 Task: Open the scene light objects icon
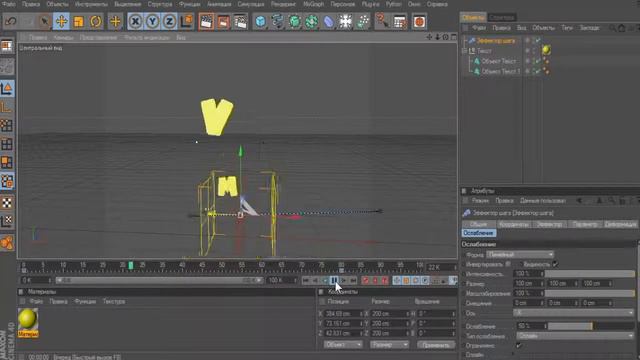[345, 21]
